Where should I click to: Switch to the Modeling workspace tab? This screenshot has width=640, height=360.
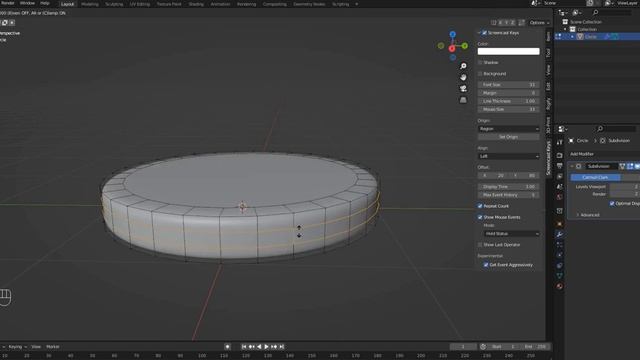point(90,4)
